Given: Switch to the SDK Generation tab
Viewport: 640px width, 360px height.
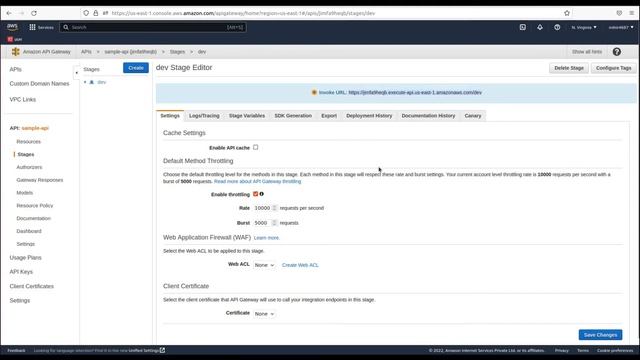Looking at the screenshot, I should pos(293,116).
